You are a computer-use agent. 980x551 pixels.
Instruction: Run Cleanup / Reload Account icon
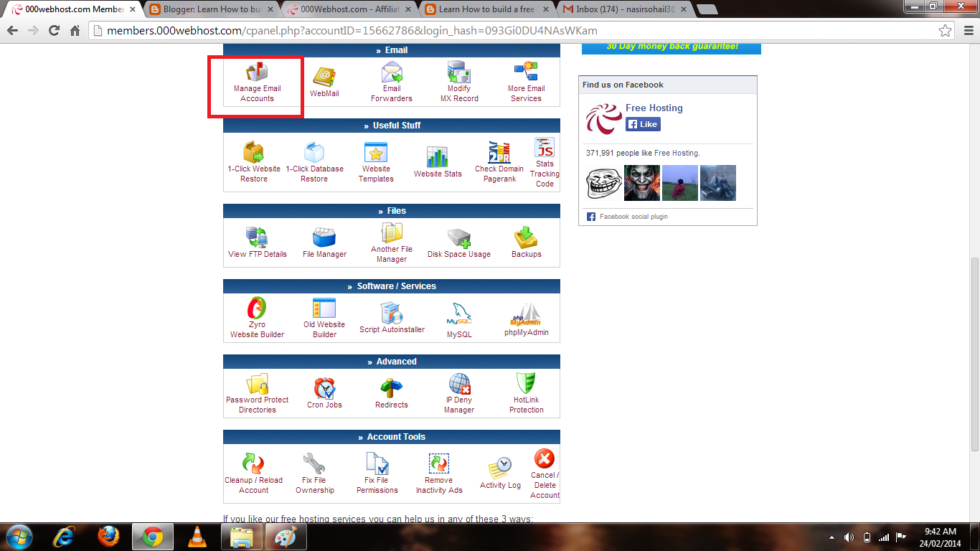point(253,463)
